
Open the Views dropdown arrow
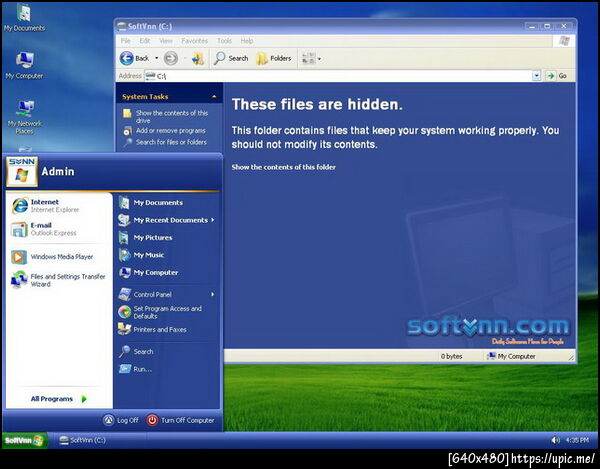click(320, 59)
